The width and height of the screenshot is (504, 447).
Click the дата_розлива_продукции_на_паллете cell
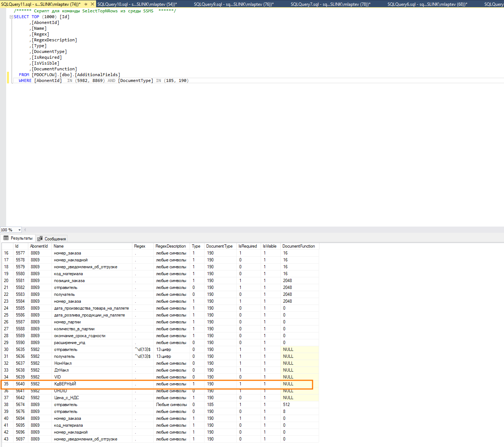click(x=92, y=315)
